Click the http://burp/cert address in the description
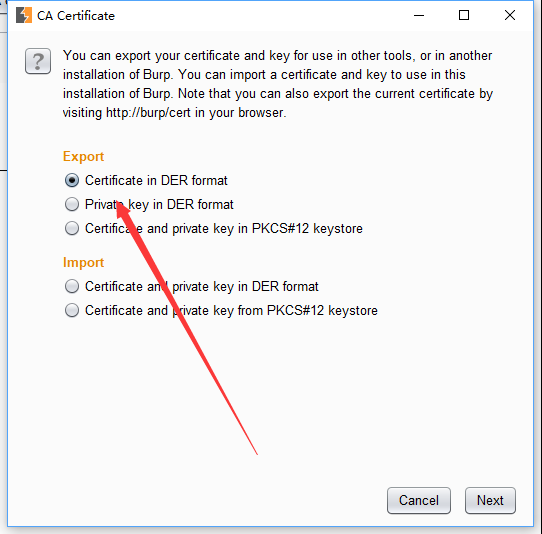542x534 pixels. [x=148, y=113]
